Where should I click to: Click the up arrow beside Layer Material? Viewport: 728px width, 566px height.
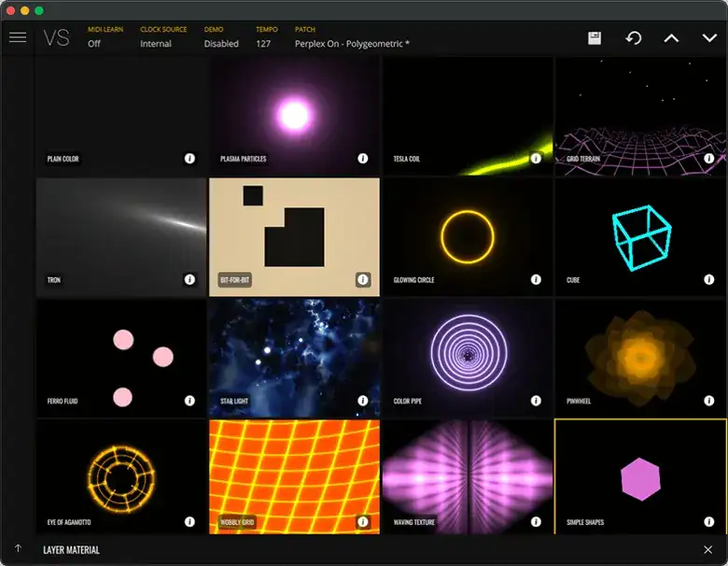pyautogui.click(x=18, y=549)
